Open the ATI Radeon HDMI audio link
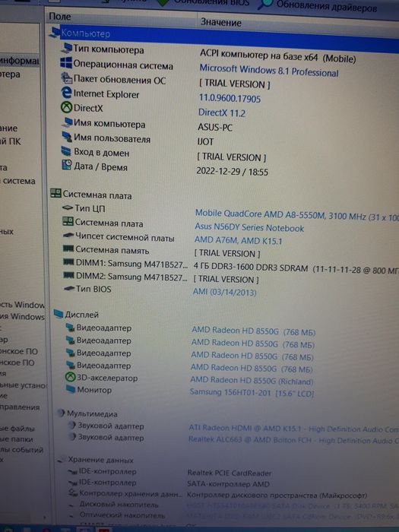 click(294, 429)
